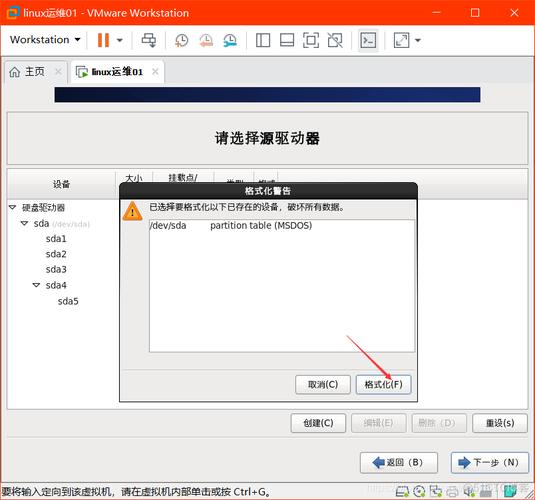Revert to the previous snapshot
Screen dimensions: 535x500
click(206, 40)
